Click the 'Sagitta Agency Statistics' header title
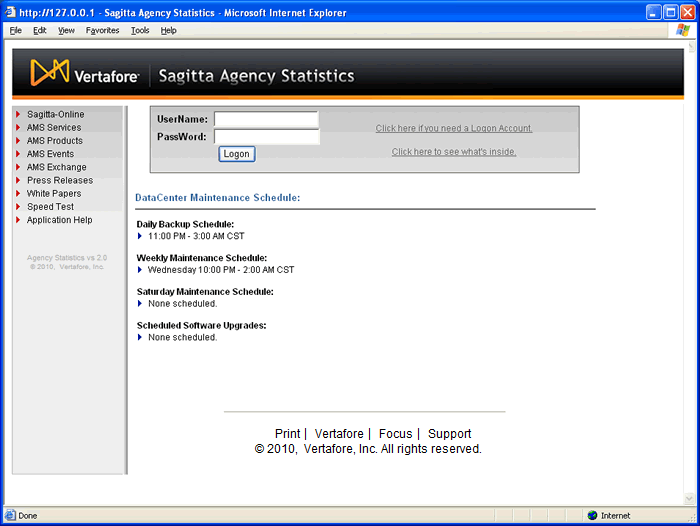This screenshot has height=526, width=700. [257, 75]
